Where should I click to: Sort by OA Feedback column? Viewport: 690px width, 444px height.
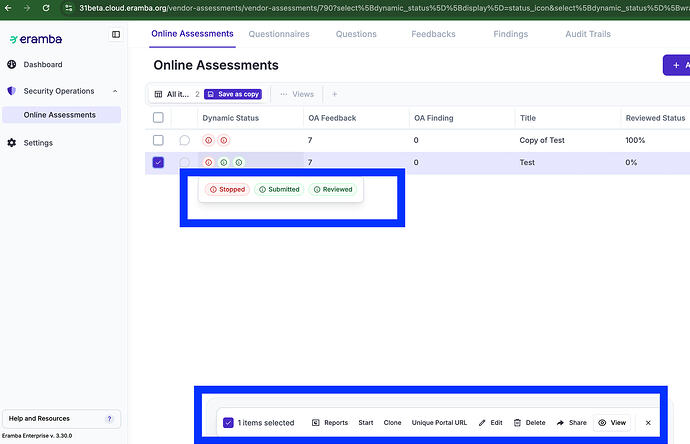coord(332,118)
